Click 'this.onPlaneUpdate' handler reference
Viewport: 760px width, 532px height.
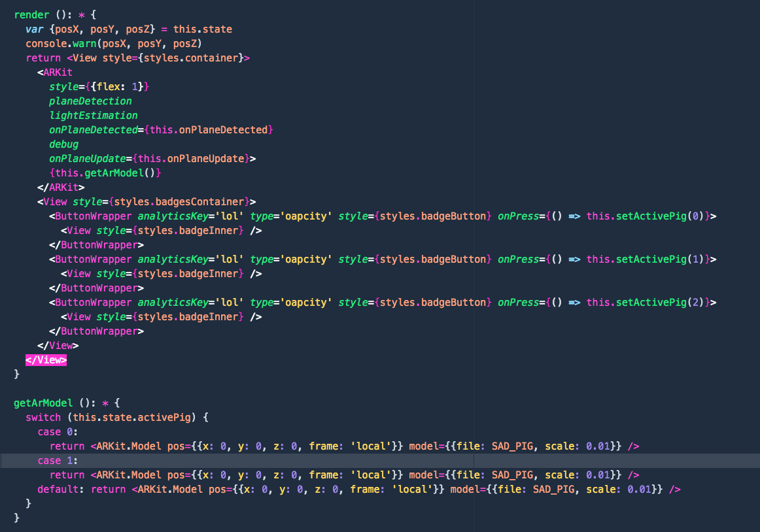click(191, 158)
